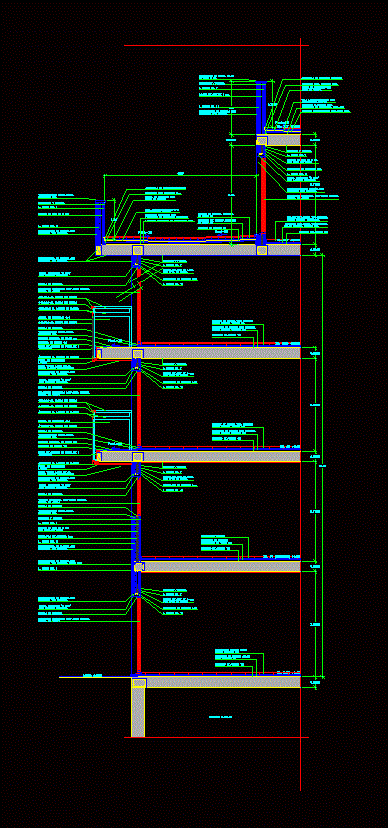The height and width of the screenshot is (828, 388).
Task: Click the yellow beam box at terrace slab left
Action: (138, 250)
